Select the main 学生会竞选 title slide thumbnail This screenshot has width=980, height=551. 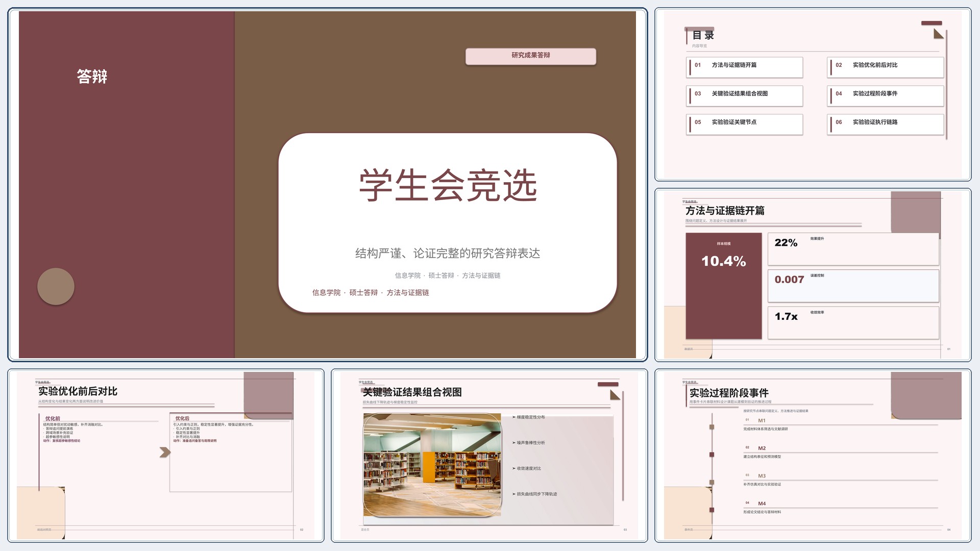(x=327, y=185)
